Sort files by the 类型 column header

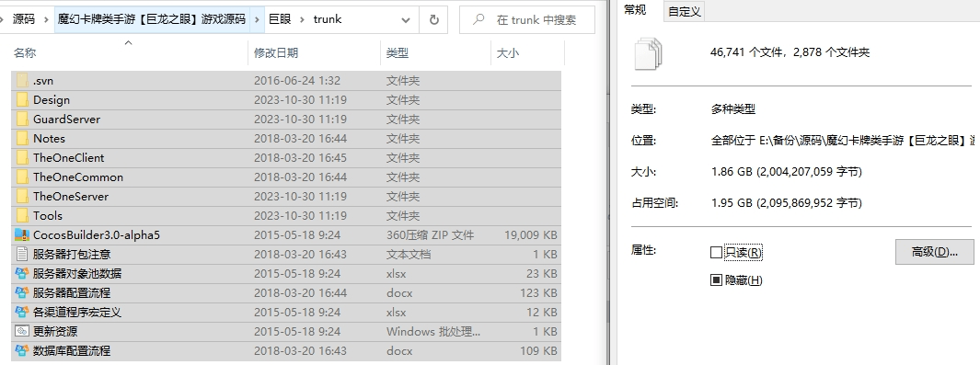(435, 53)
